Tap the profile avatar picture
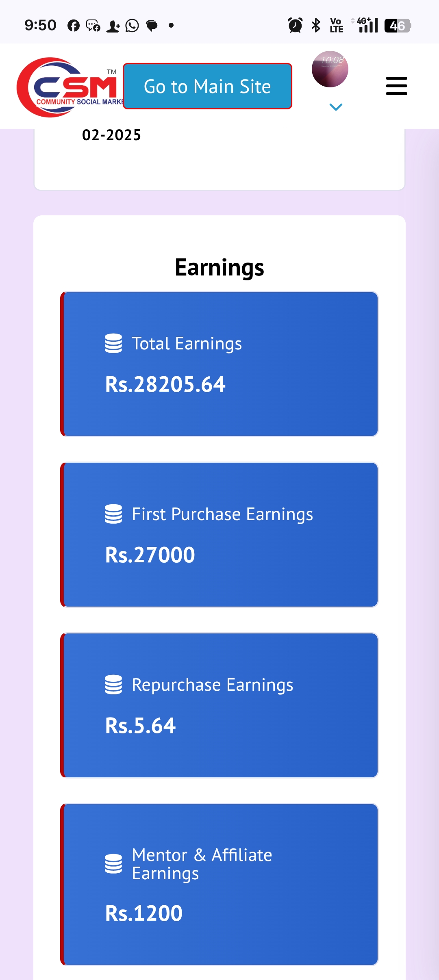Image resolution: width=439 pixels, height=980 pixels. click(x=330, y=69)
